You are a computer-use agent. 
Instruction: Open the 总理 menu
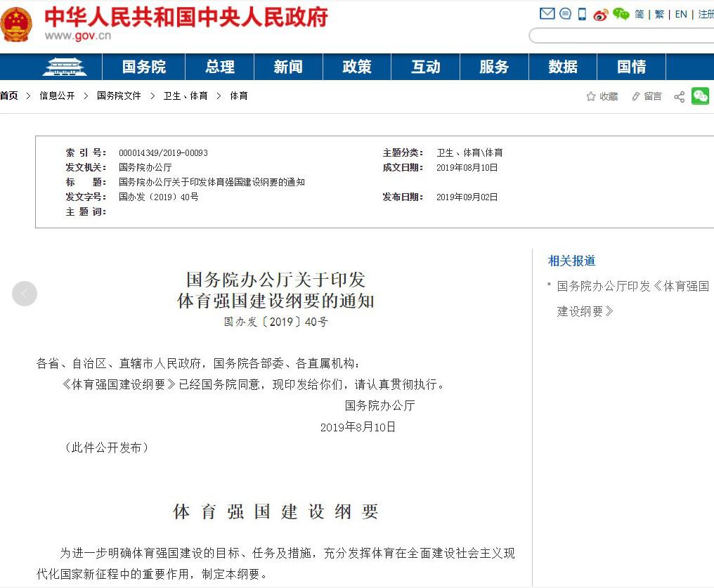tap(220, 67)
